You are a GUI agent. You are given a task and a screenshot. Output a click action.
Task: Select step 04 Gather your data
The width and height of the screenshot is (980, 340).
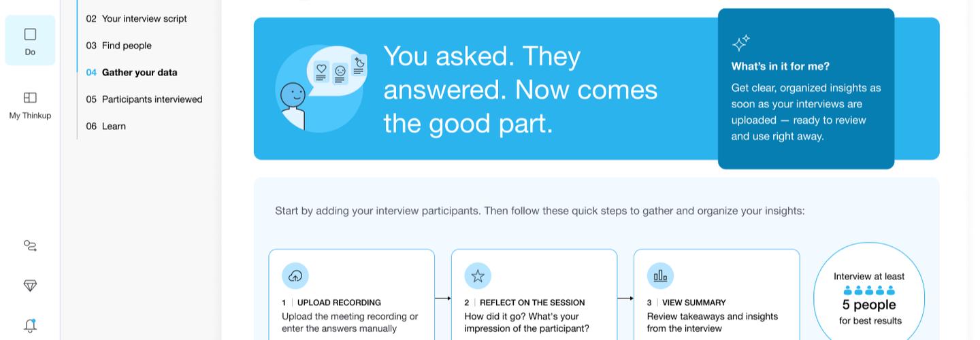pyautogui.click(x=139, y=72)
